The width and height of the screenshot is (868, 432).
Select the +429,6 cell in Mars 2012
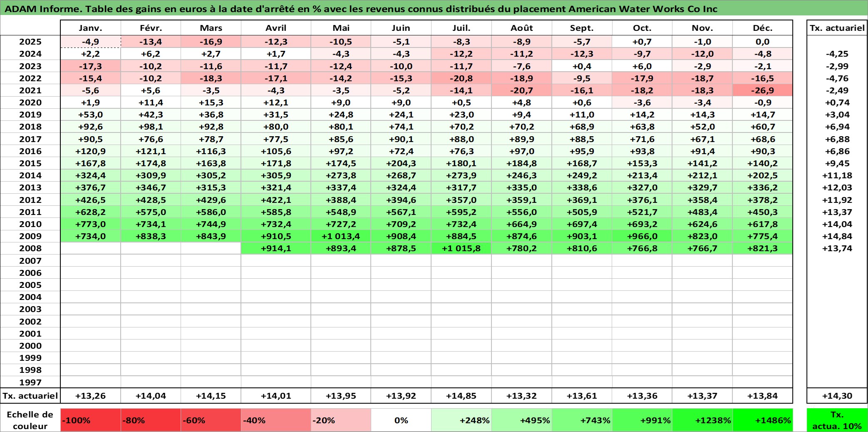(211, 200)
